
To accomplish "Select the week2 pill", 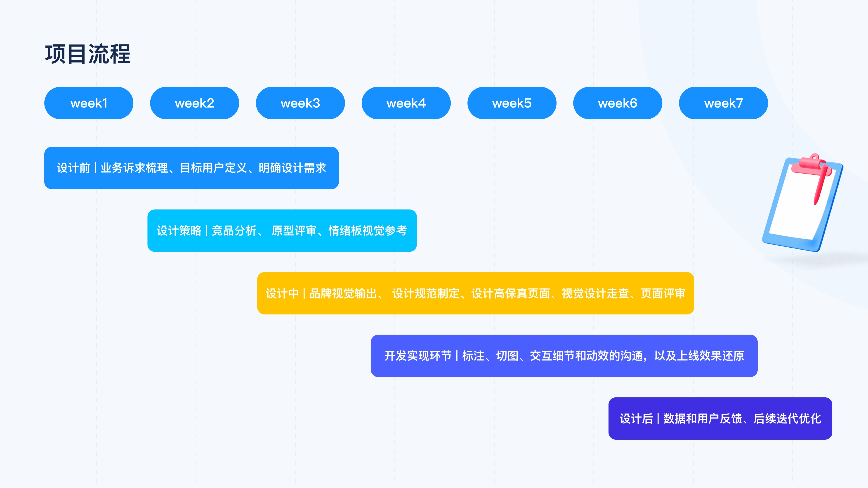I will pyautogui.click(x=194, y=103).
